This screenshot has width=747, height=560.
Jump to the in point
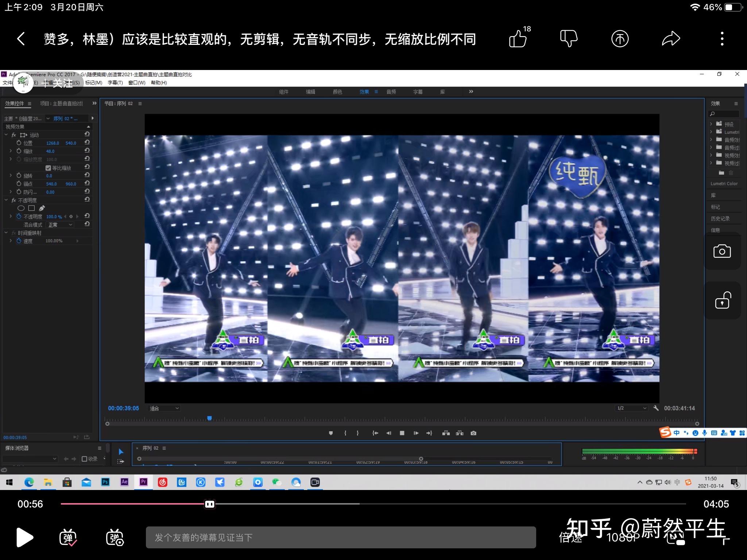click(x=375, y=433)
